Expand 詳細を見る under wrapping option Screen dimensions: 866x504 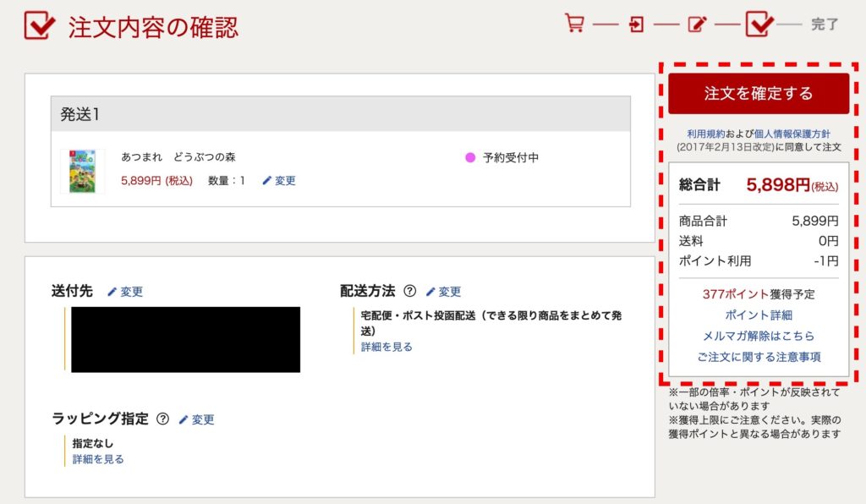tap(98, 459)
